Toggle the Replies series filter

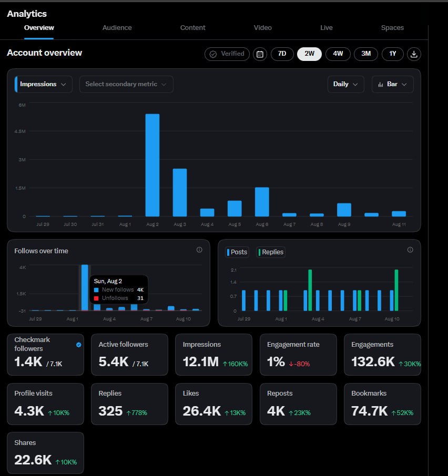(271, 252)
